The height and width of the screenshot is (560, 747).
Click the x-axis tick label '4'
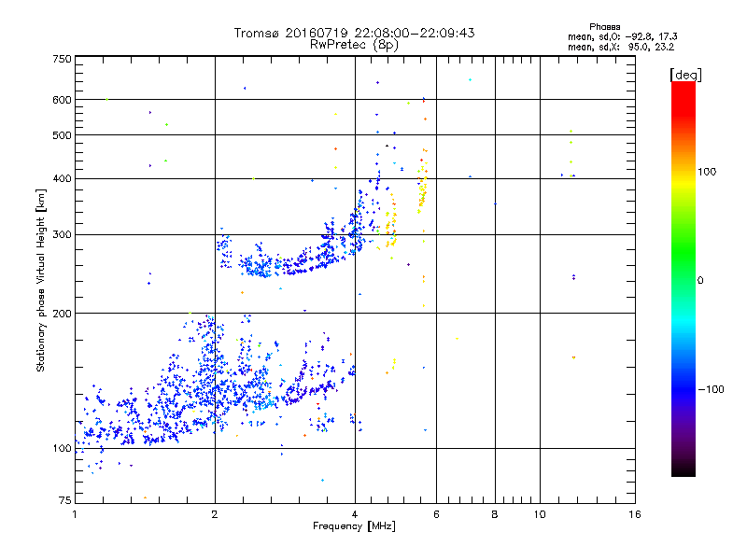[x=355, y=514]
